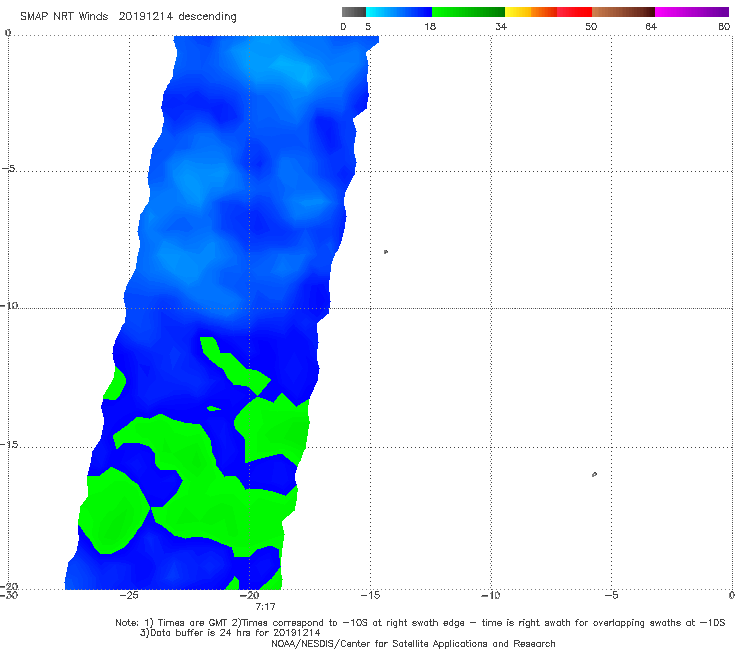Click the color bar label '50'

591,26
